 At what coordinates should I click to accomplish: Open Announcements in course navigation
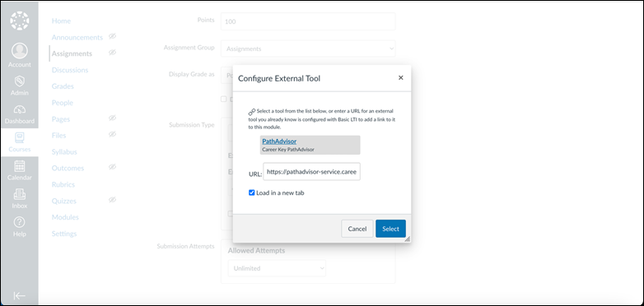click(77, 37)
